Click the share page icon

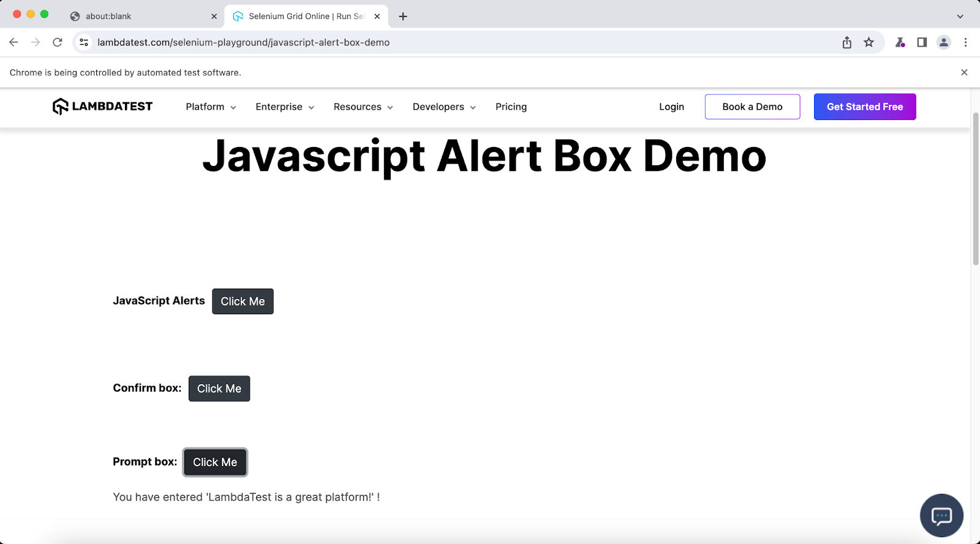[x=846, y=42]
